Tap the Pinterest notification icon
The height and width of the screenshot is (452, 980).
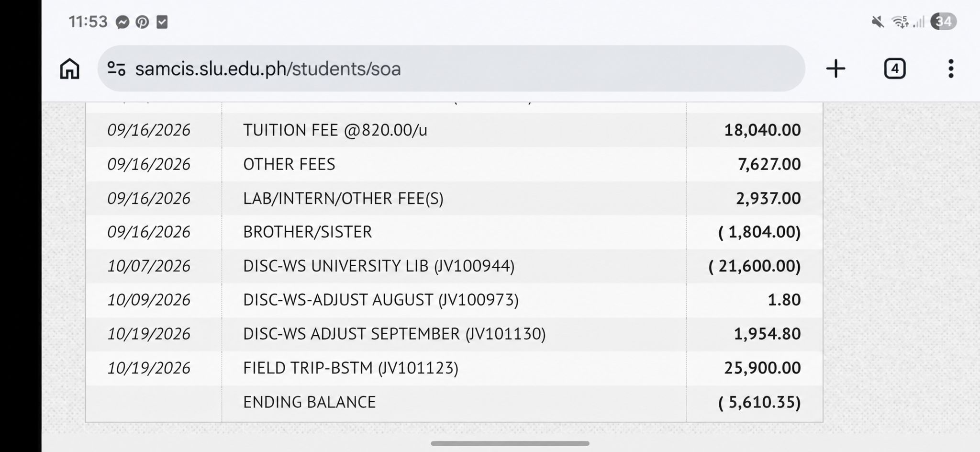point(142,22)
